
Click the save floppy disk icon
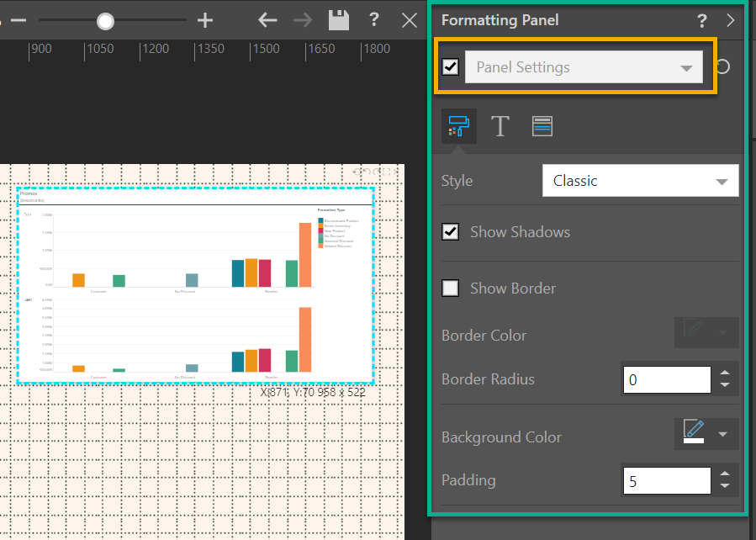339,20
